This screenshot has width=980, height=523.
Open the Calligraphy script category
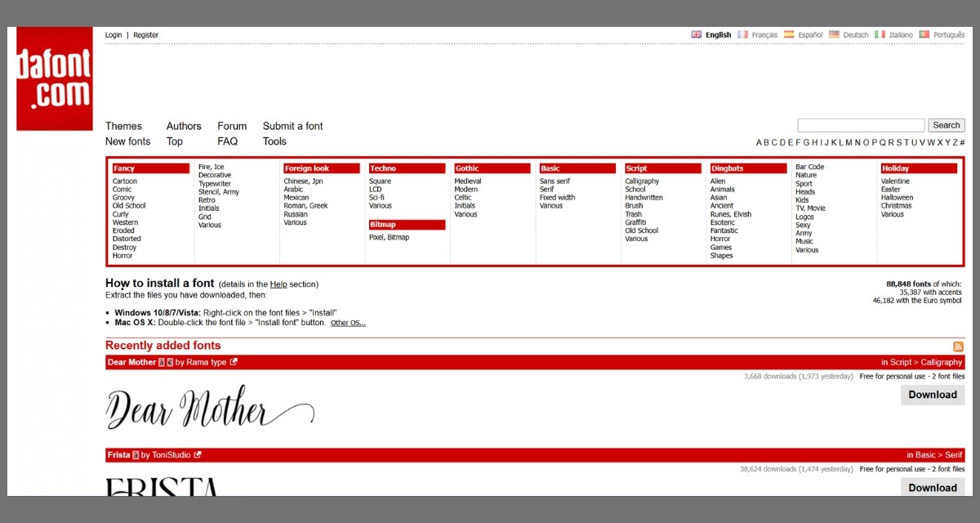click(642, 181)
